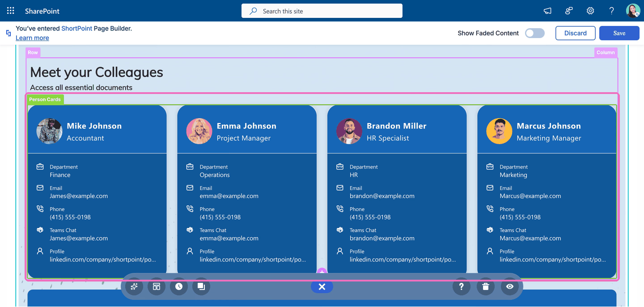
Task: Click the sparkle AI icon in bottom toolbar
Action: point(134,286)
